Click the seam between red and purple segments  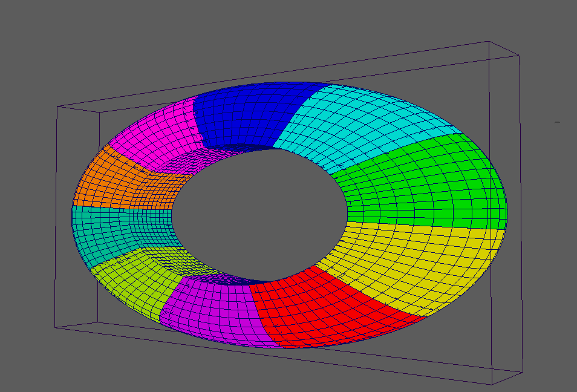click(264, 315)
